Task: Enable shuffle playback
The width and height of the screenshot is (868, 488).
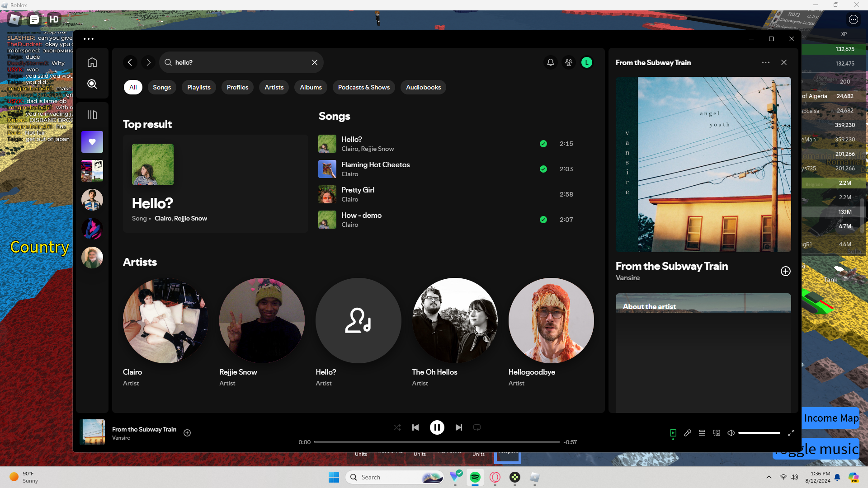Action: 397,427
